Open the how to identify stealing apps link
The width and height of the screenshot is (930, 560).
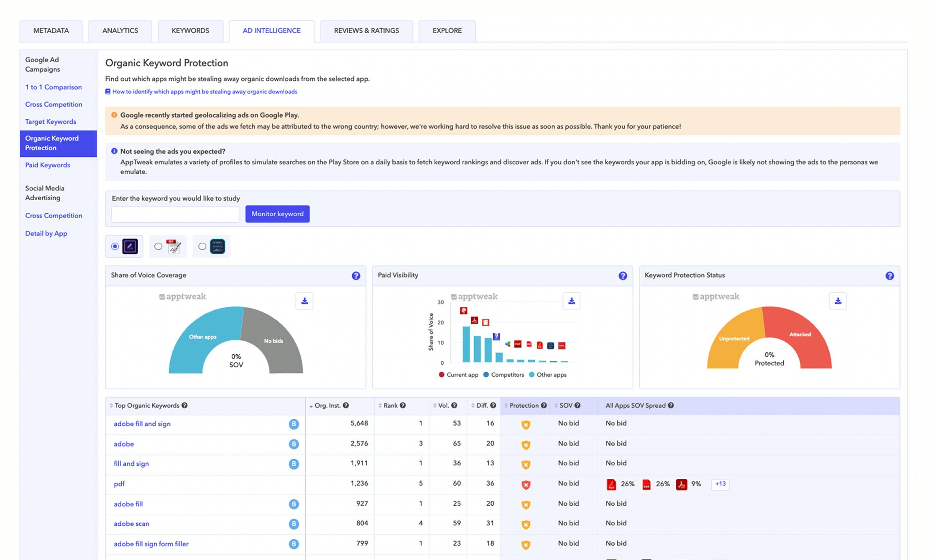coord(204,92)
